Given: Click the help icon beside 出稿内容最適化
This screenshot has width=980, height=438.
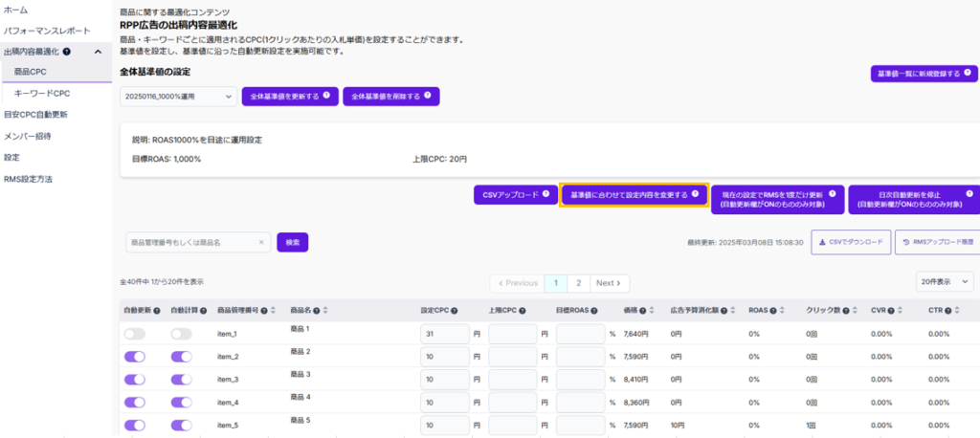Looking at the screenshot, I should [66, 52].
